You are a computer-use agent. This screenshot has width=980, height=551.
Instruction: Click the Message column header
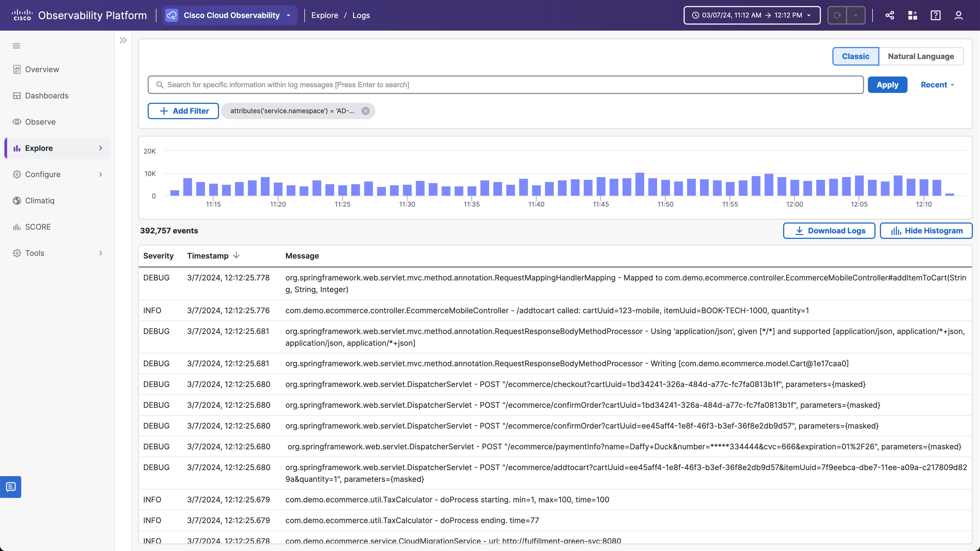pos(302,256)
